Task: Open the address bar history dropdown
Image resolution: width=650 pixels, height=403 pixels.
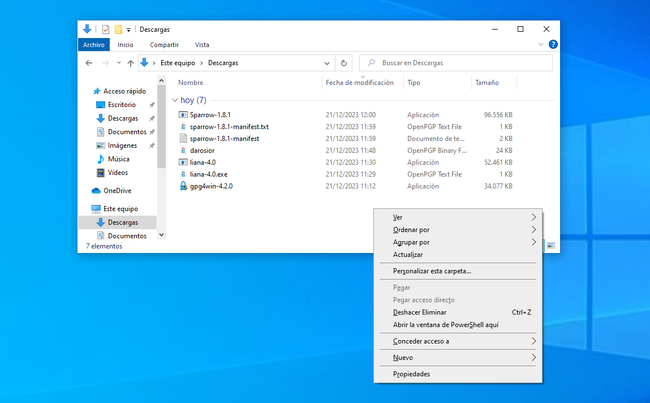Action: [327, 63]
